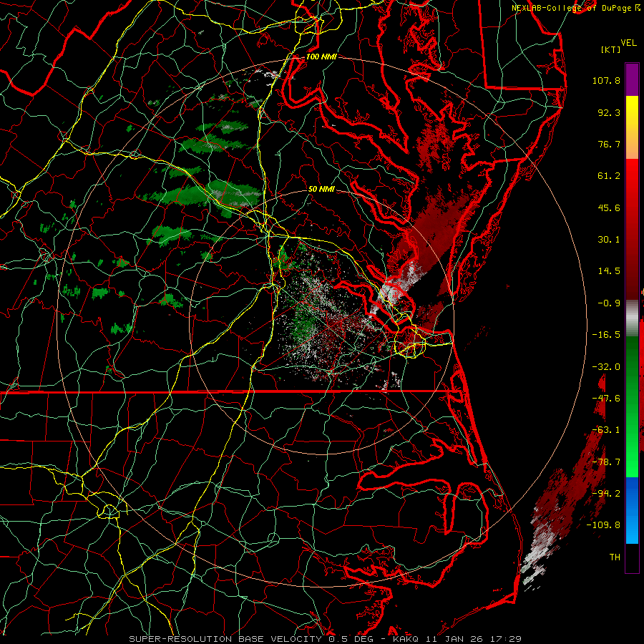644x644 pixels.
Task: Select the -109.8 scale value
Action: 603,525
